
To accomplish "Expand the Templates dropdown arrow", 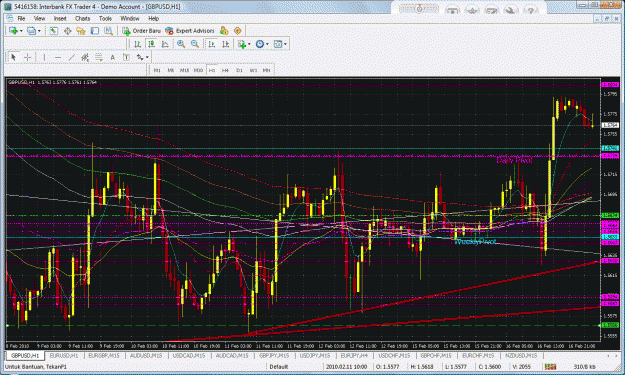I will [x=285, y=44].
